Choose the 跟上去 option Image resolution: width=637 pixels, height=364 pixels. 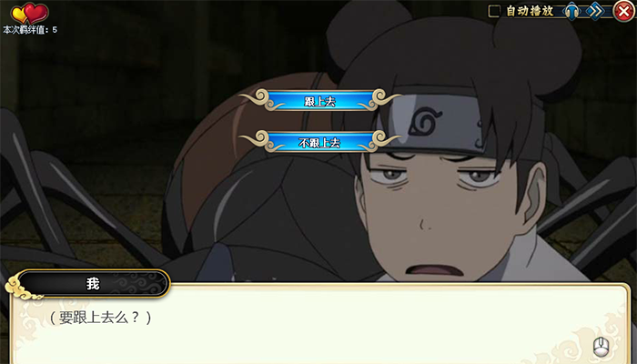(x=319, y=101)
